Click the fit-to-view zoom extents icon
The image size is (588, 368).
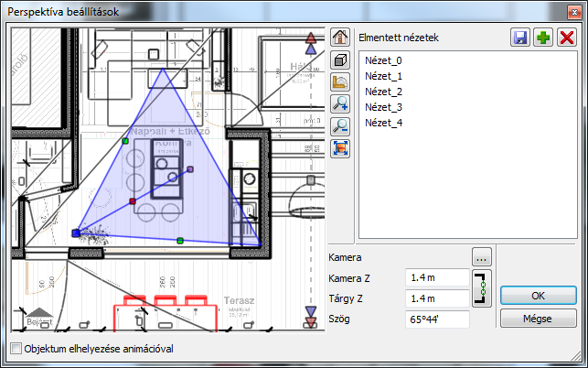click(340, 148)
